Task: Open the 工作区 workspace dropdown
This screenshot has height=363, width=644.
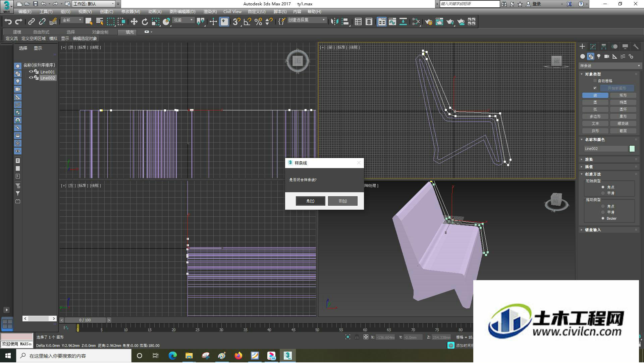Action: click(x=94, y=4)
